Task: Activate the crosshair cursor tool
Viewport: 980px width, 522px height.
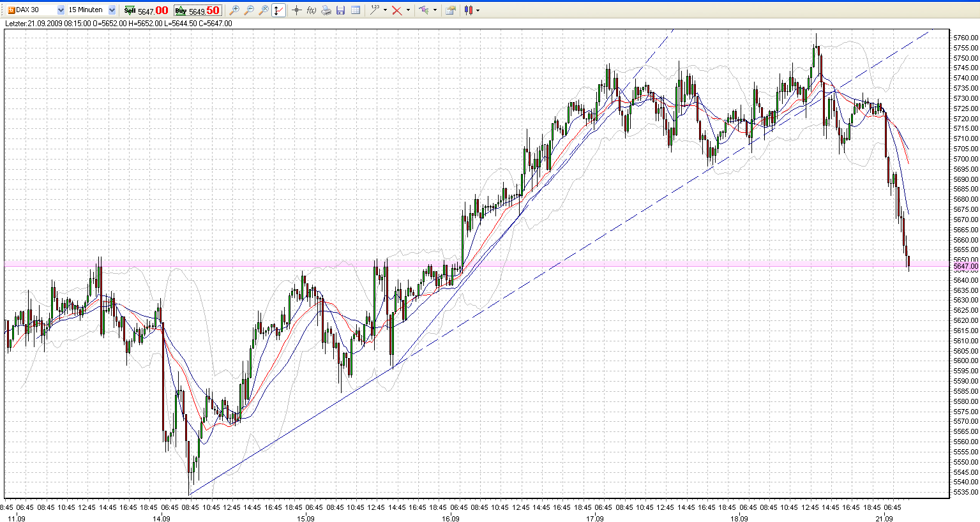Action: [x=296, y=10]
